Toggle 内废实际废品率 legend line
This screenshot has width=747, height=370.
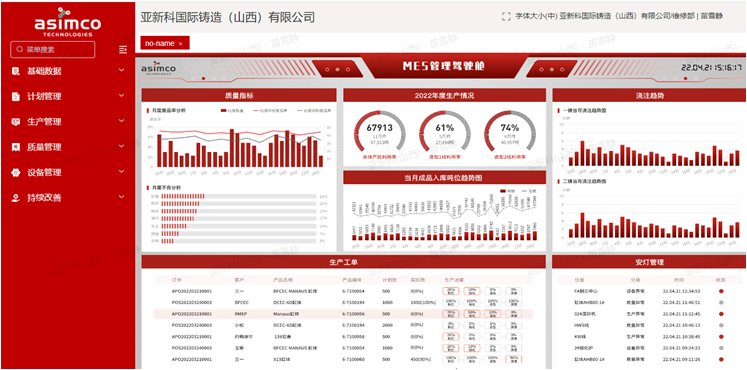[314, 110]
